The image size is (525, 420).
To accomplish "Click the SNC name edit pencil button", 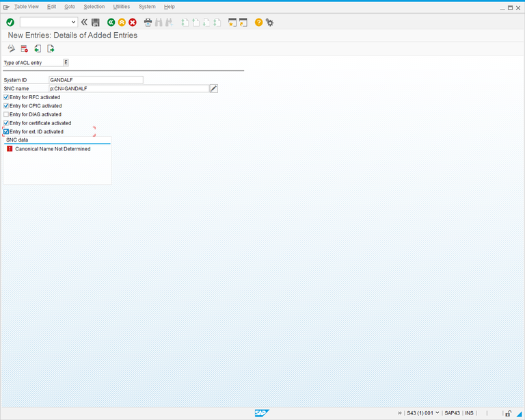I will click(x=213, y=88).
